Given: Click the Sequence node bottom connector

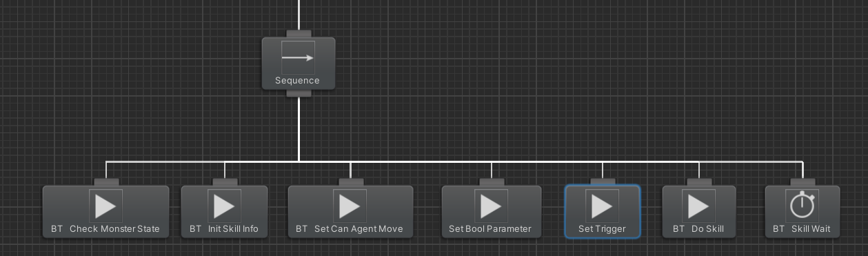Looking at the screenshot, I should tap(299, 93).
